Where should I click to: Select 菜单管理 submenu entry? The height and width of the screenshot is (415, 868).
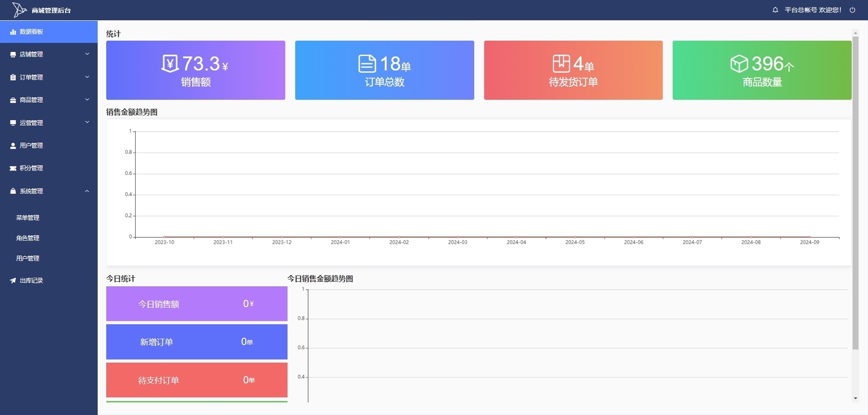point(49,218)
